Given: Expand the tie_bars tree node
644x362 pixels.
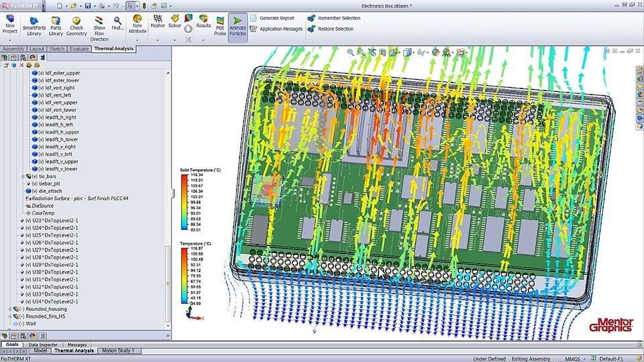Looking at the screenshot, I should pos(23,176).
